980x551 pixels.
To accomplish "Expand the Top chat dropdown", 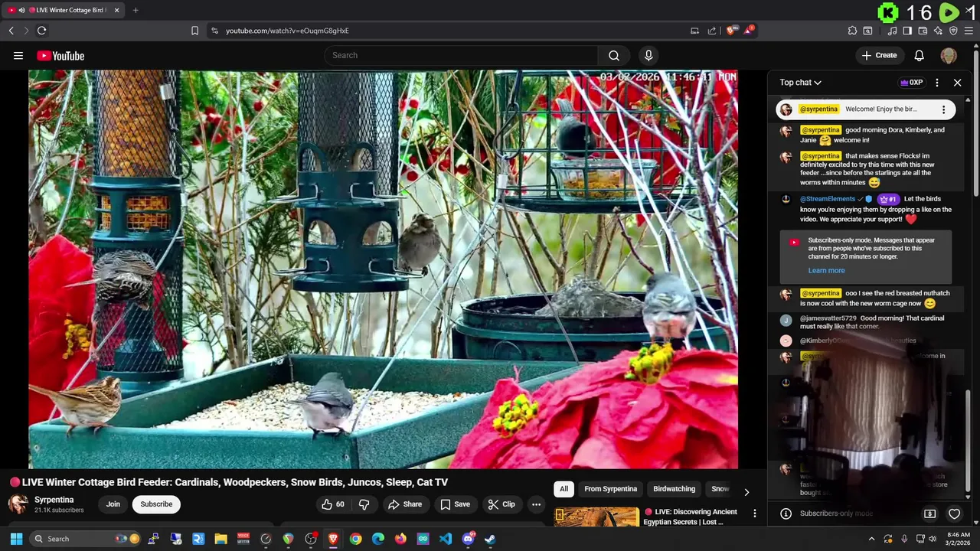I will (x=801, y=83).
